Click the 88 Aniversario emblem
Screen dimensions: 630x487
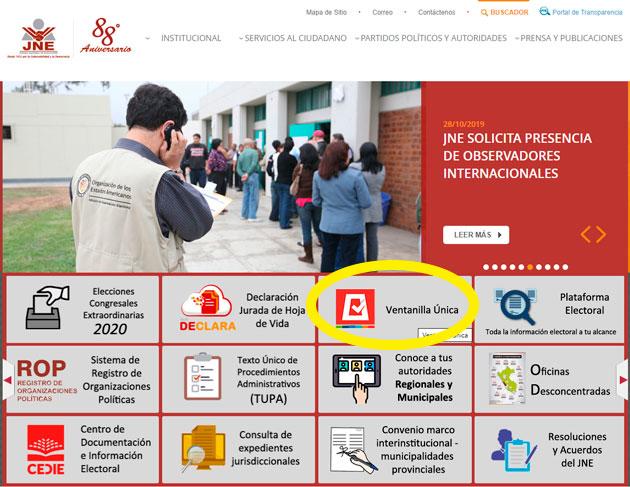(106, 36)
